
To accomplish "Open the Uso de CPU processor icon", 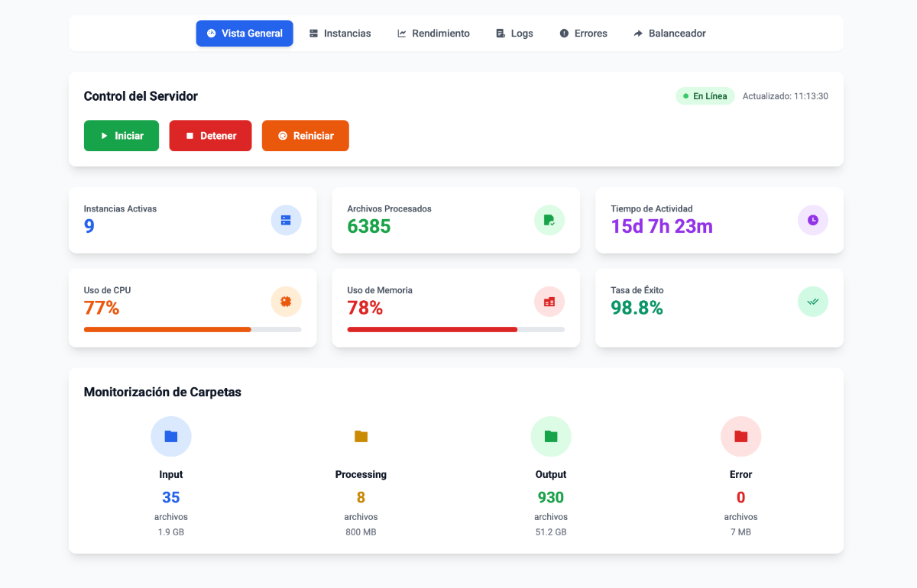I will pos(286,302).
